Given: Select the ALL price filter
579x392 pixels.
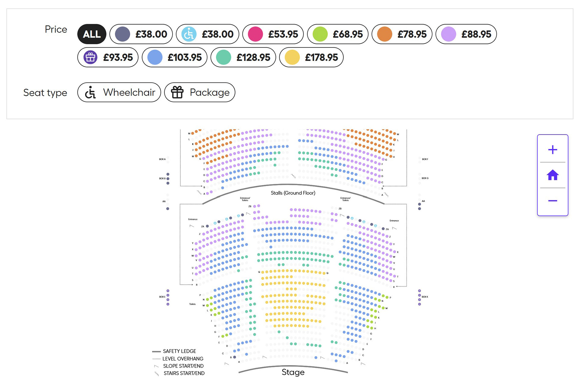Looking at the screenshot, I should (92, 34).
